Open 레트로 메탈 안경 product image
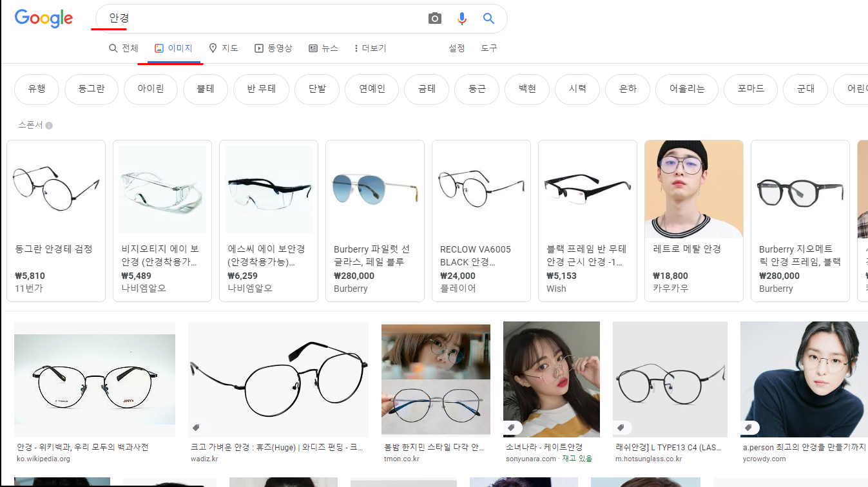868x487 pixels. pyautogui.click(x=694, y=189)
